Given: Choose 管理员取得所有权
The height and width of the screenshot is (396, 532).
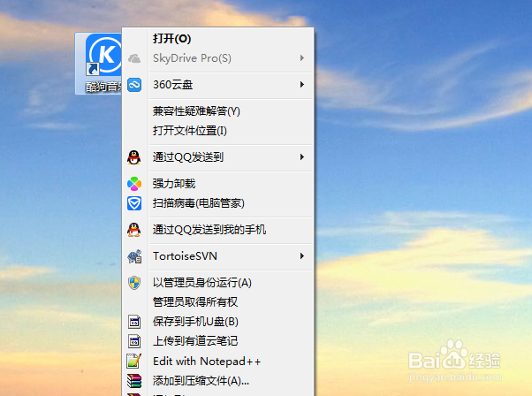Looking at the screenshot, I should [x=217, y=302].
